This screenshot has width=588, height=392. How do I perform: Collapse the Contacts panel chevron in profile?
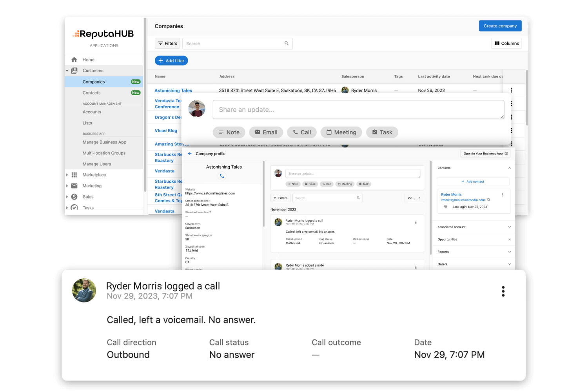pos(509,168)
